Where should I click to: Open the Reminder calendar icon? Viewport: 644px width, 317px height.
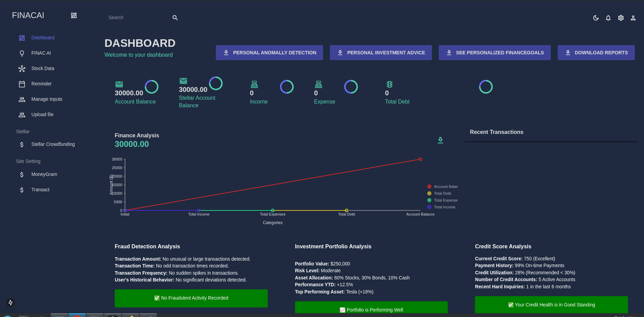[22, 84]
